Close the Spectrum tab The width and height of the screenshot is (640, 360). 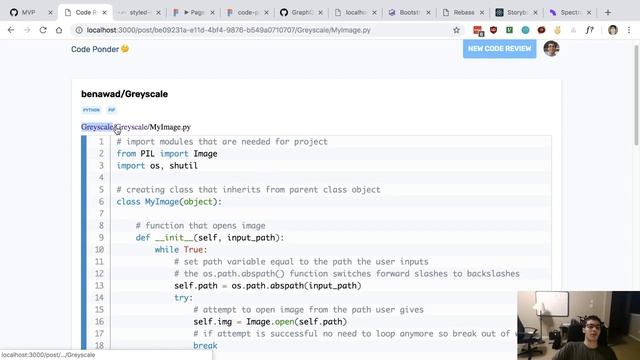tap(589, 13)
